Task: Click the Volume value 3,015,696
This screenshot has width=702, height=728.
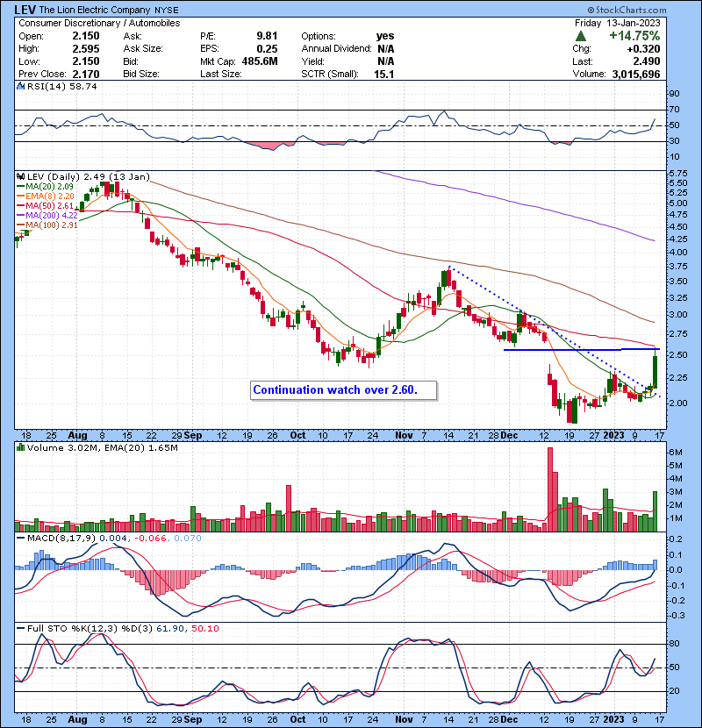Action: click(636, 74)
